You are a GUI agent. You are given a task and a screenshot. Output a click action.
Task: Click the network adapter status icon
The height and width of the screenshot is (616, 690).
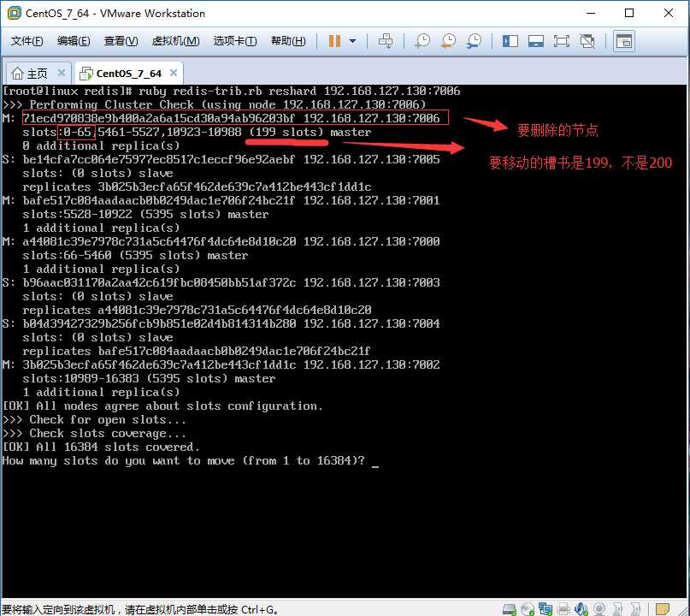(x=546, y=609)
